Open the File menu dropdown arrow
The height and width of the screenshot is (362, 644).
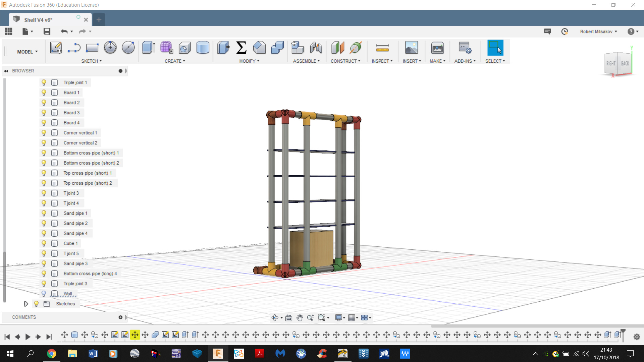(32, 32)
